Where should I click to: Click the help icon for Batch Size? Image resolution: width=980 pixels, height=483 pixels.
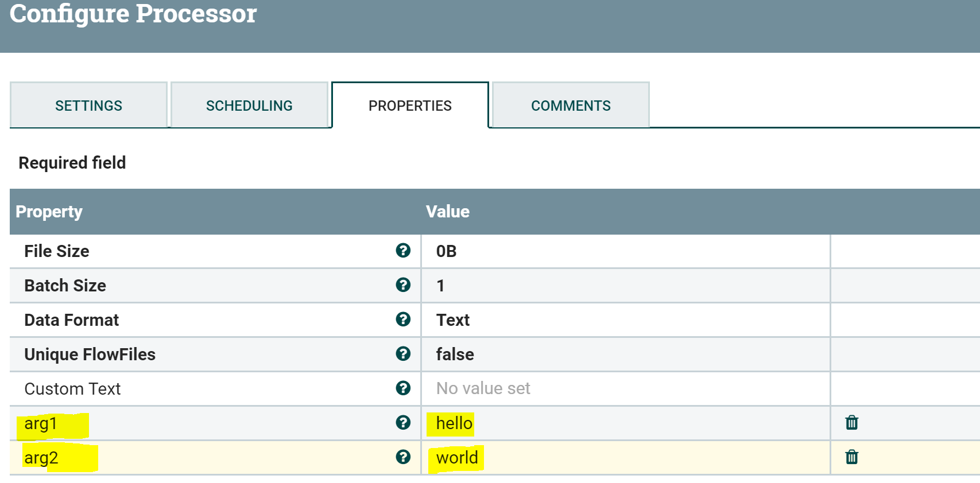(x=403, y=285)
